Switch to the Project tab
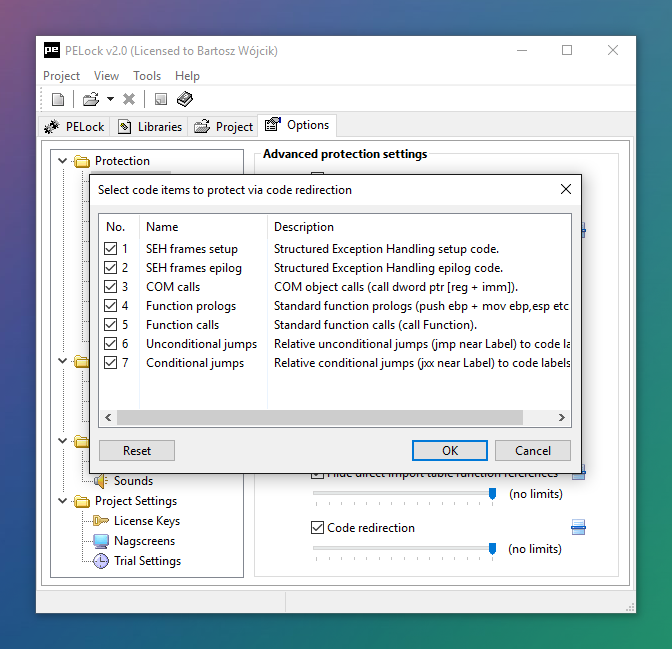Screen dimensions: 672x649 point(223,126)
